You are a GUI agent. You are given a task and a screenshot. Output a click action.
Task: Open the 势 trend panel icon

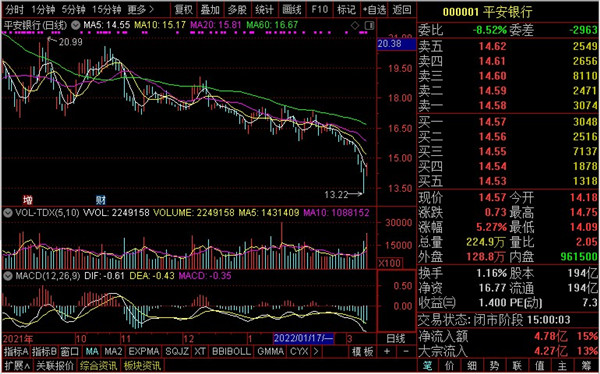click(x=494, y=366)
